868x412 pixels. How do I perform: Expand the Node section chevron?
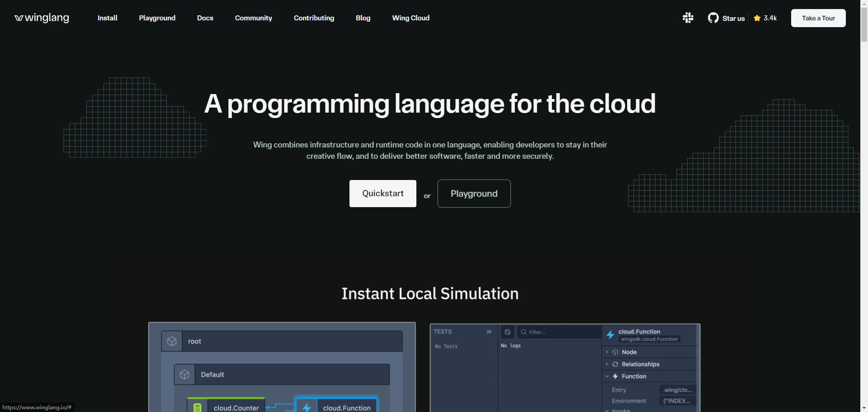607,352
